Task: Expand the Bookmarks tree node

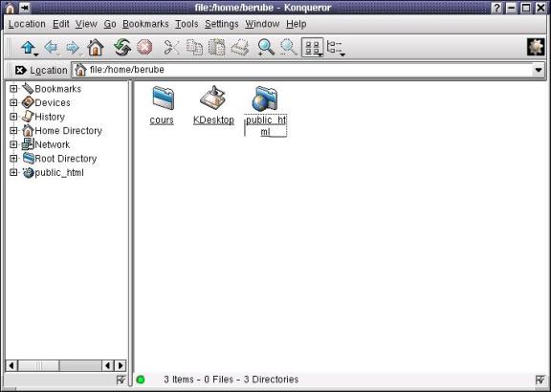Action: (13, 89)
